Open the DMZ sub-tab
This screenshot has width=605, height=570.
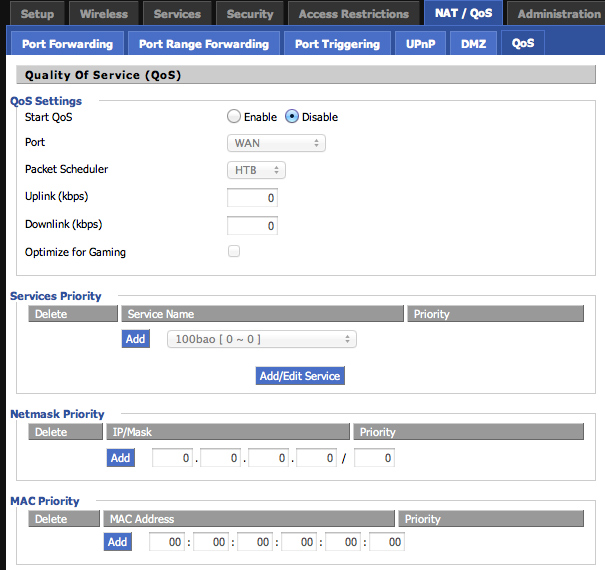click(x=473, y=44)
